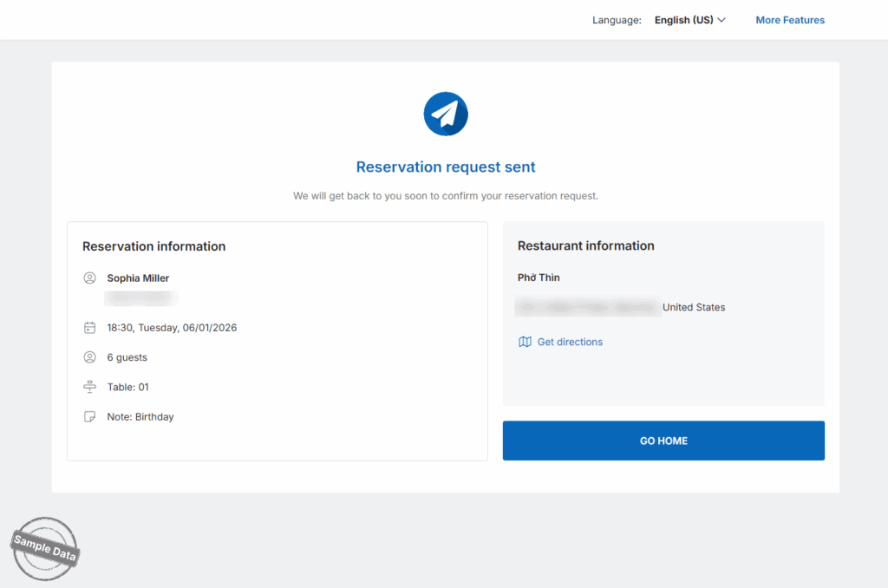Screen dimensions: 888x588
Task: Open More Features in the top bar
Action: click(x=790, y=20)
